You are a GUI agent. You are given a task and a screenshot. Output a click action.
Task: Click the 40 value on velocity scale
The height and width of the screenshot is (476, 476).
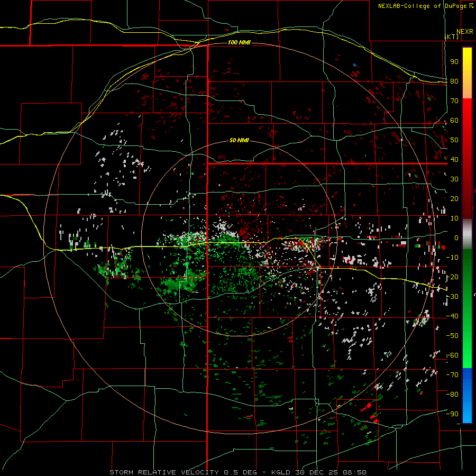[x=454, y=159]
